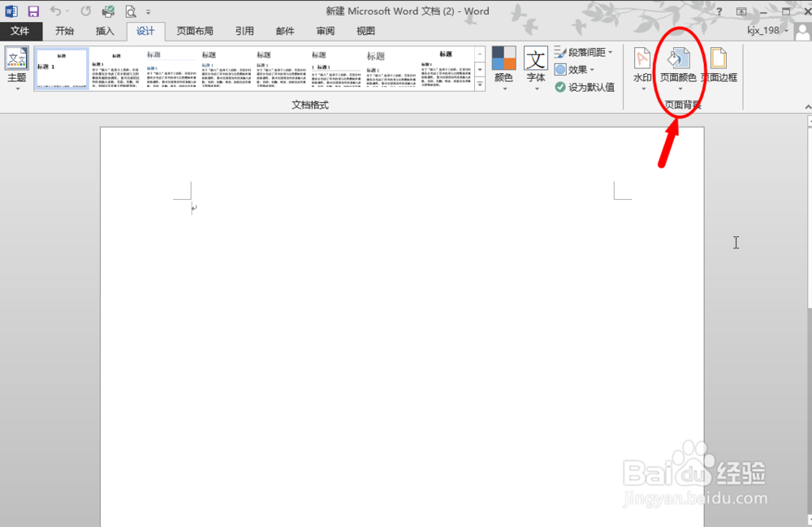The image size is (812, 527).
Task: Open the 字体 theme fonts dropdown
Action: point(536,68)
